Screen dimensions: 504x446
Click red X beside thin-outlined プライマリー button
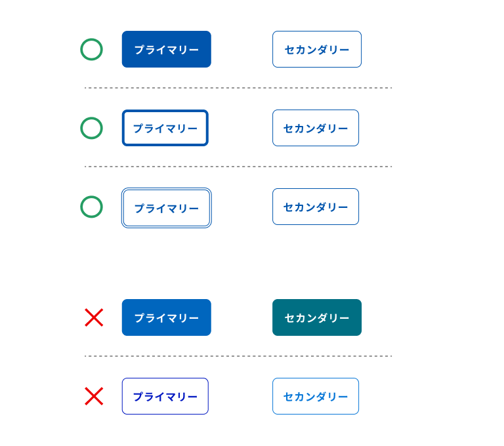coord(94,396)
